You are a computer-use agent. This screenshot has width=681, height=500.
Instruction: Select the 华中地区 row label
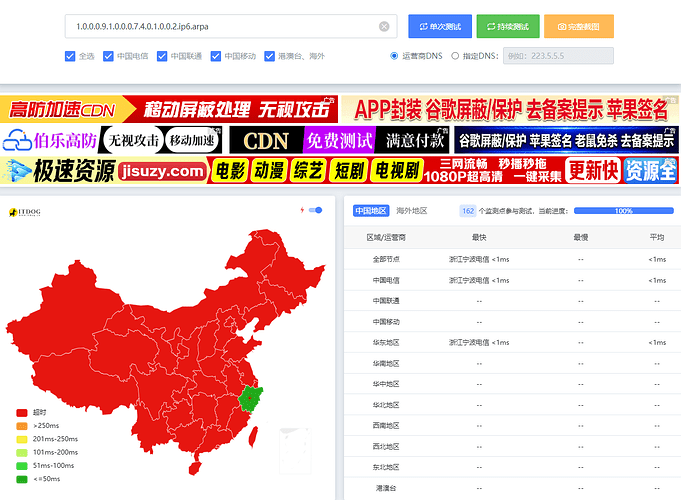[x=386, y=384]
